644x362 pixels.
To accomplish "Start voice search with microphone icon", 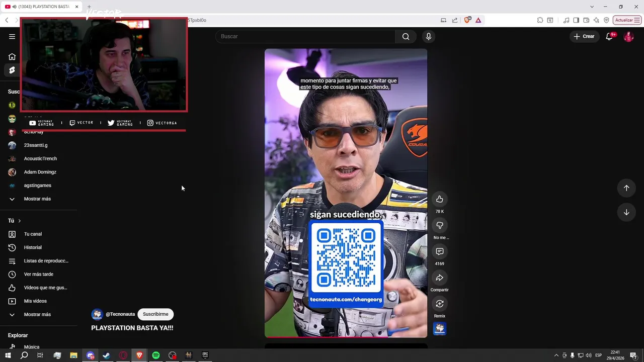I will click(x=429, y=36).
